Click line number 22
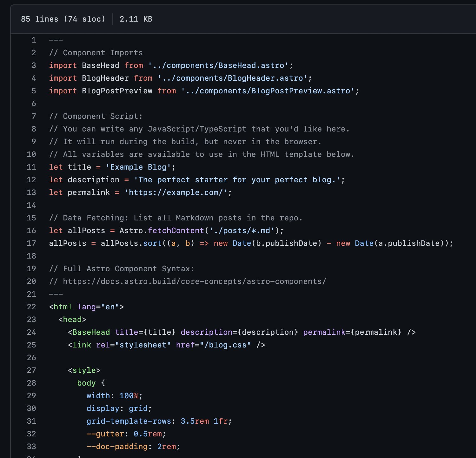This screenshot has width=476, height=458. tap(31, 307)
